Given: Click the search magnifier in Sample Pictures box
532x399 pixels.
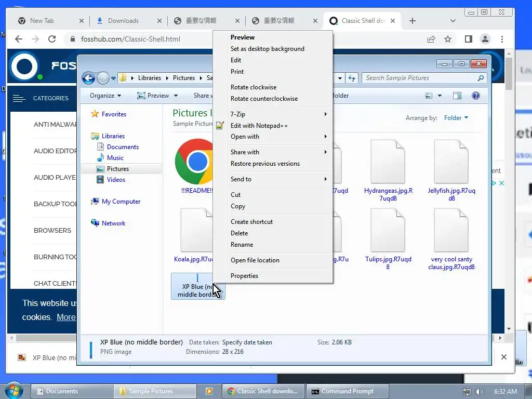Looking at the screenshot, I should [x=481, y=78].
